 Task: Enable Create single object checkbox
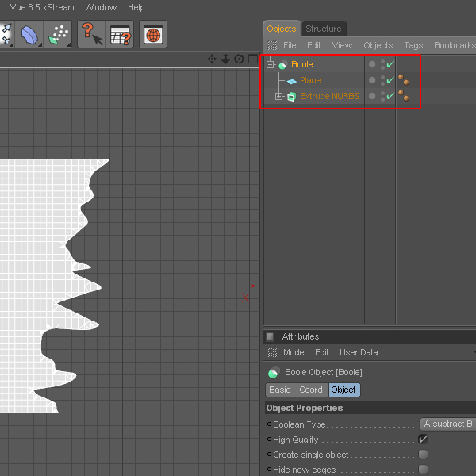423,454
